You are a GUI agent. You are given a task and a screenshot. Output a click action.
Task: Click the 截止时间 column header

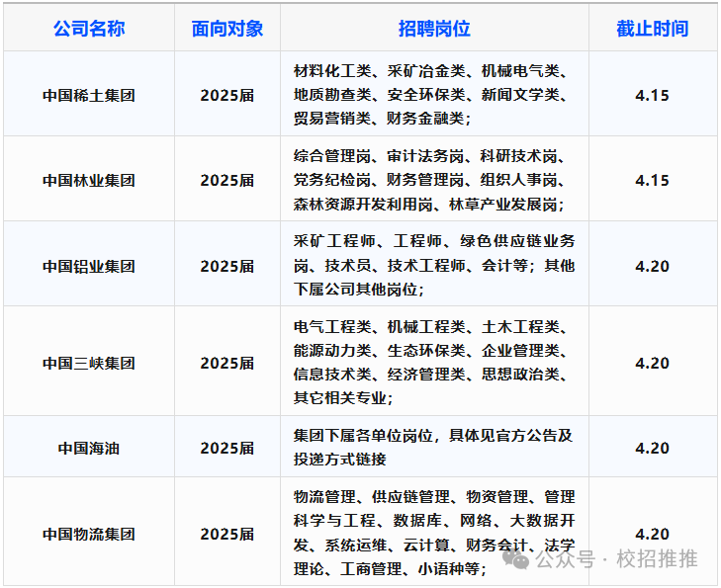tap(652, 29)
